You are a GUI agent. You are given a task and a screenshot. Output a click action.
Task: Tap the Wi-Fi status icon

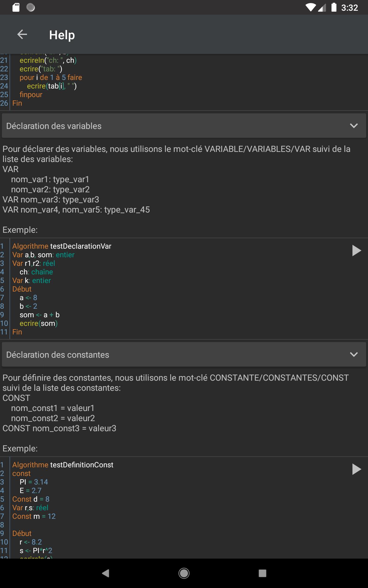(x=311, y=8)
